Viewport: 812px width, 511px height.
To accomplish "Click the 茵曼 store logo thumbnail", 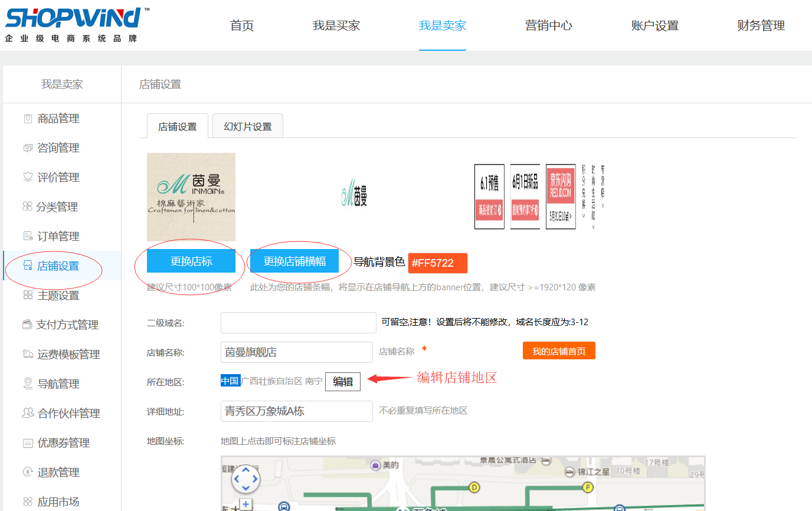I will coord(191,197).
